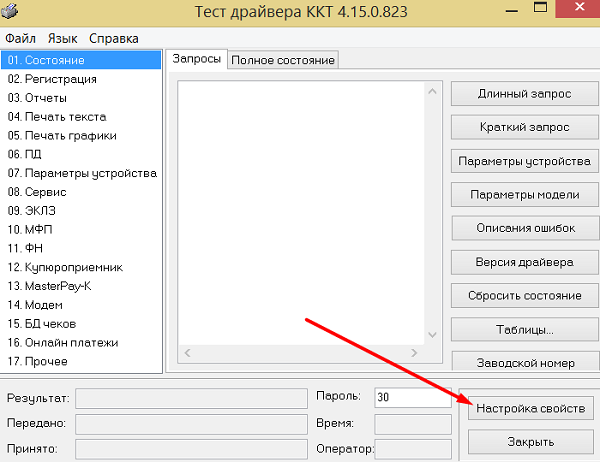Open the Язык menu

[62, 39]
